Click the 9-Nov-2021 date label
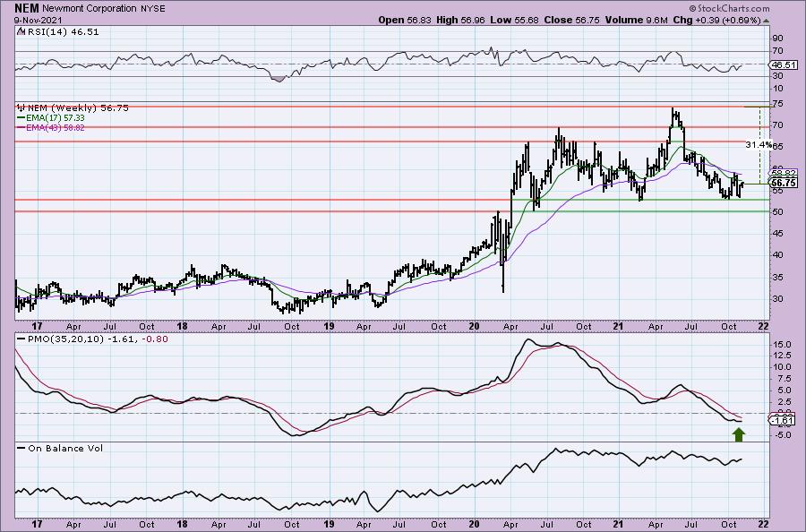This screenshot has width=806, height=532. click(38, 20)
